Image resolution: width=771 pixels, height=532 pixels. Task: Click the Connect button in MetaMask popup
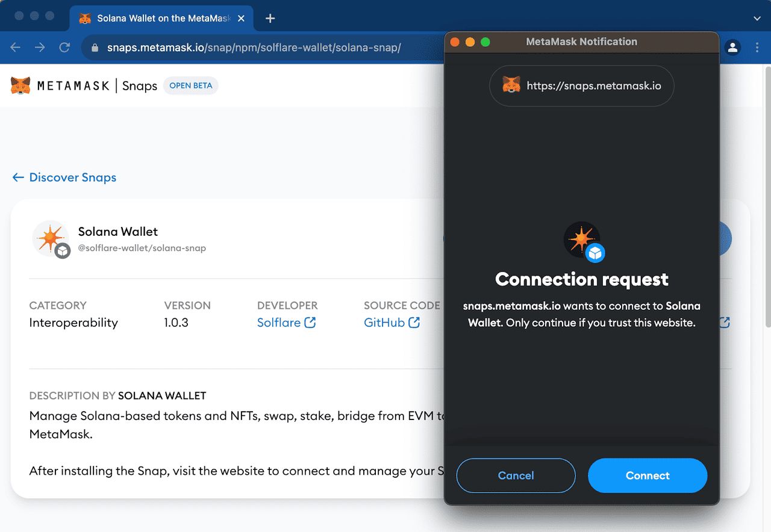[x=647, y=475]
